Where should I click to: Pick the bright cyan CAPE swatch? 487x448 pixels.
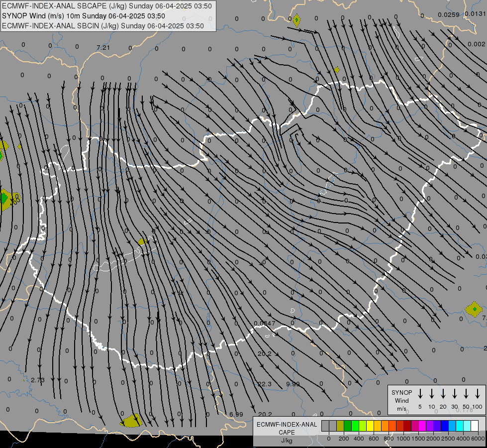(459, 426)
